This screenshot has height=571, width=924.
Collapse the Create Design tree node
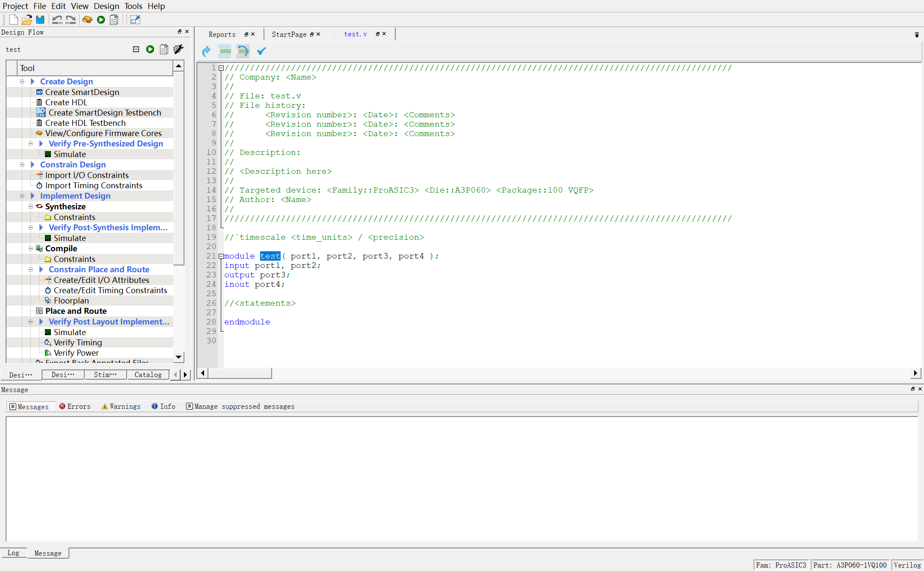22,81
